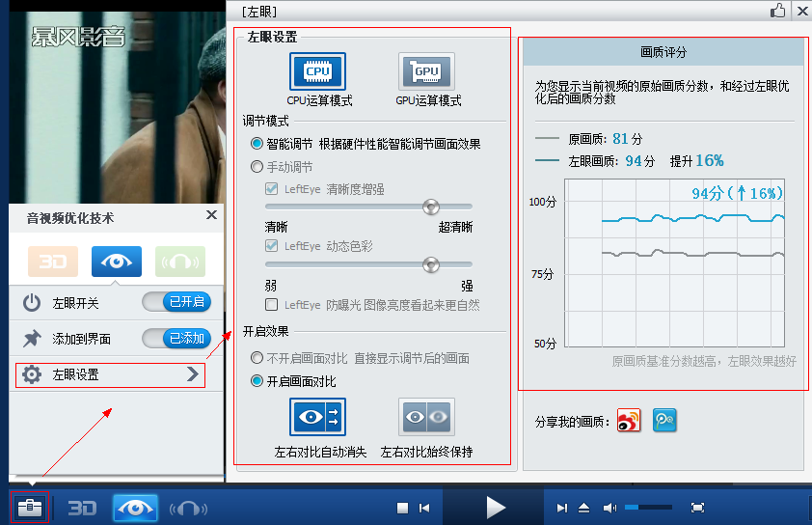Image resolution: width=812 pixels, height=525 pixels.
Task: Adjust the volume slider in player bar
Action: pyautogui.click(x=647, y=508)
